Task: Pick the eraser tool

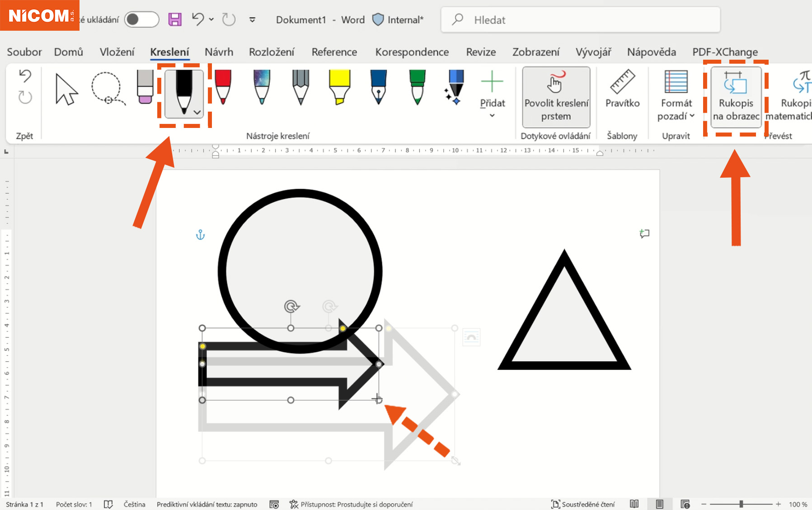Action: point(145,87)
